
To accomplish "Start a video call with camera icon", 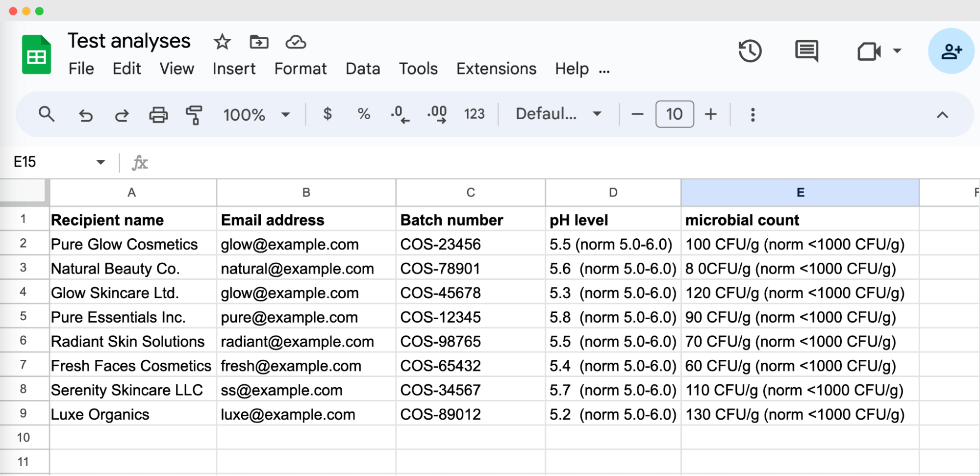I will pos(869,51).
